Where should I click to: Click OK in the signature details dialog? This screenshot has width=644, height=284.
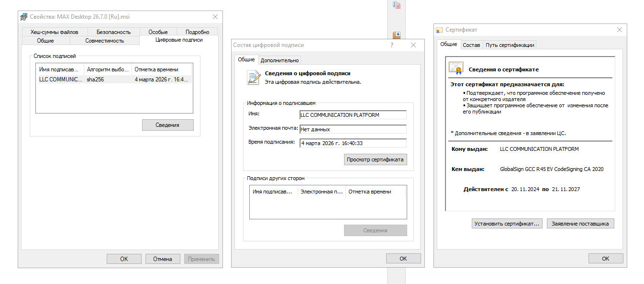click(403, 258)
